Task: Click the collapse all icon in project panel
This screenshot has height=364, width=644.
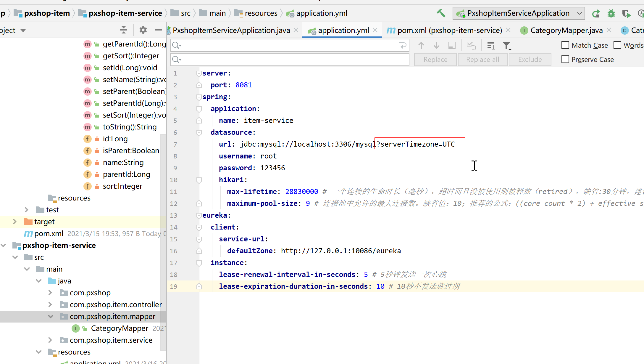Action: 124,30
